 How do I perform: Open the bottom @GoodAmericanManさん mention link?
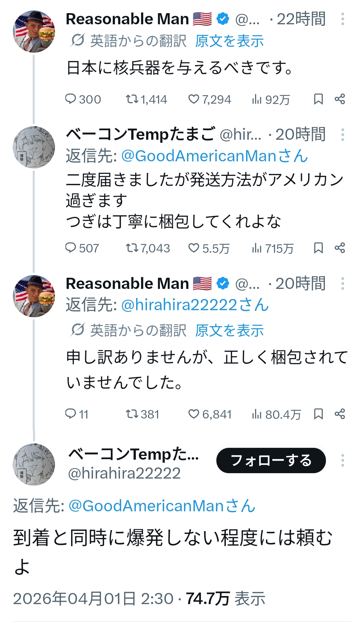(162, 506)
